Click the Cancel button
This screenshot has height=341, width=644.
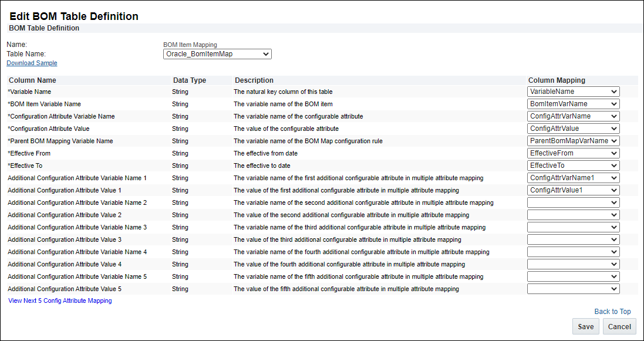(619, 327)
